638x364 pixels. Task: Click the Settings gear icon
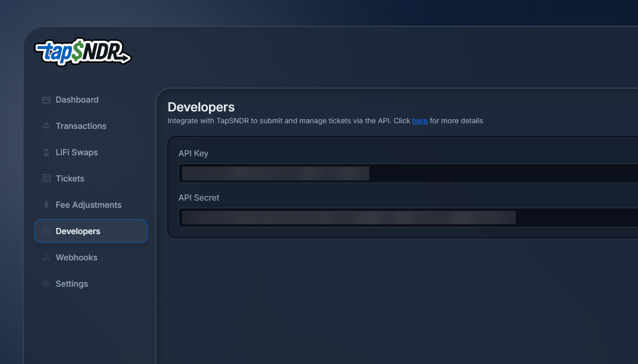click(x=46, y=284)
